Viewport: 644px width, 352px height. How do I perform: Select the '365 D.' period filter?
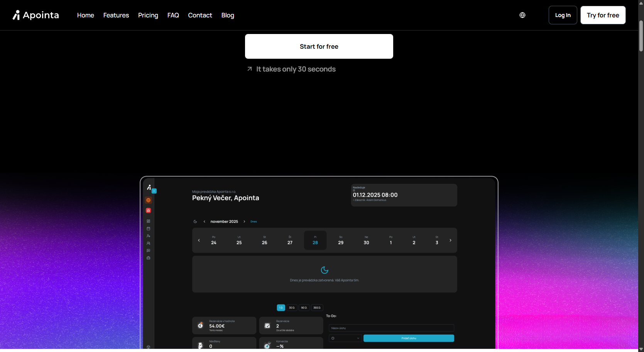tap(317, 308)
